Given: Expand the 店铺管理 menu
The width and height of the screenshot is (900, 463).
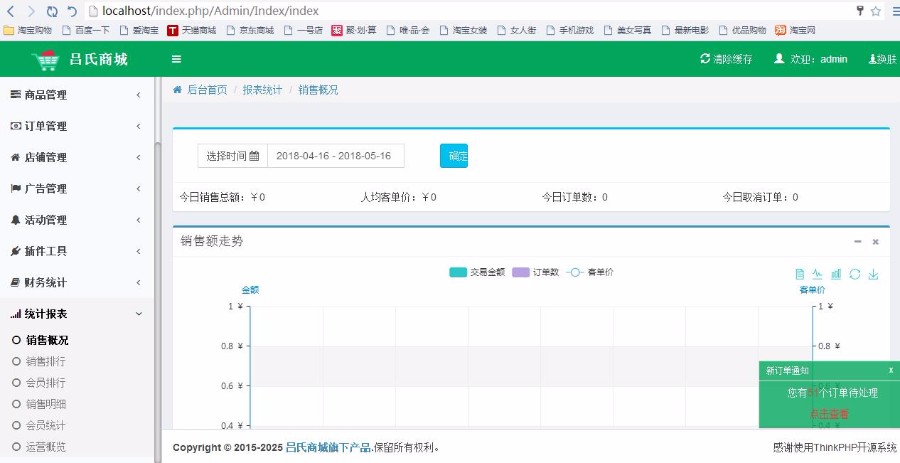Looking at the screenshot, I should (77, 158).
